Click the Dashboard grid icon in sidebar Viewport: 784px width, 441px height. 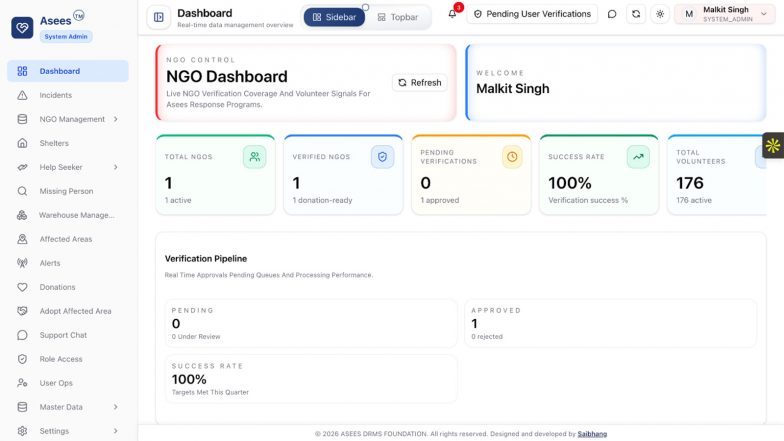point(22,71)
